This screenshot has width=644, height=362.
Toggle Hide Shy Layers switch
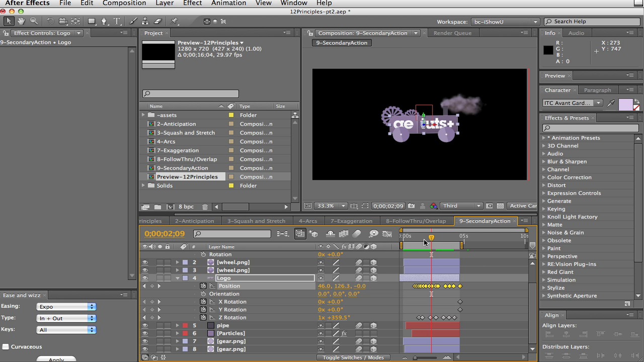pos(331,234)
